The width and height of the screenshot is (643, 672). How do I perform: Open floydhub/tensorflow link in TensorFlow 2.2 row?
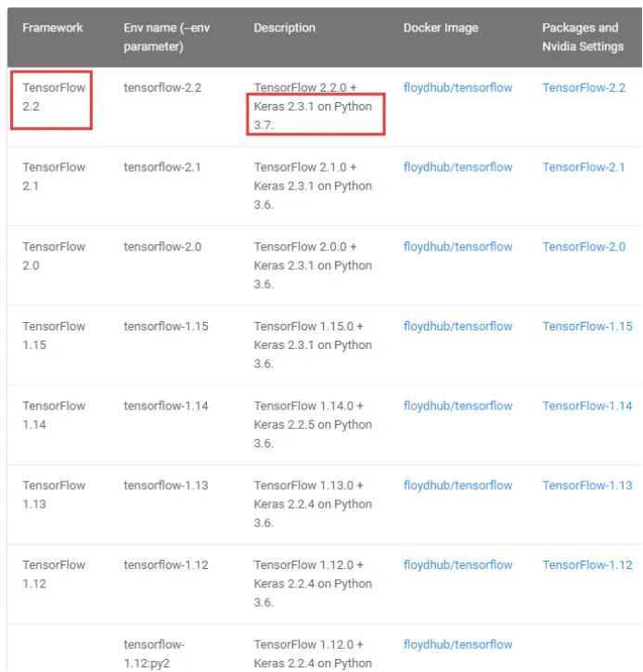457,88
